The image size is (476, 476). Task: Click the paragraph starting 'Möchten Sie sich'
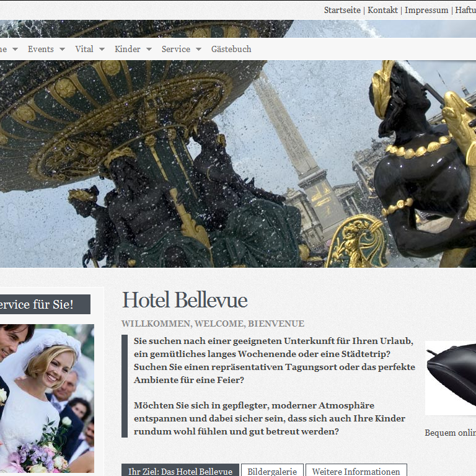(x=270, y=418)
